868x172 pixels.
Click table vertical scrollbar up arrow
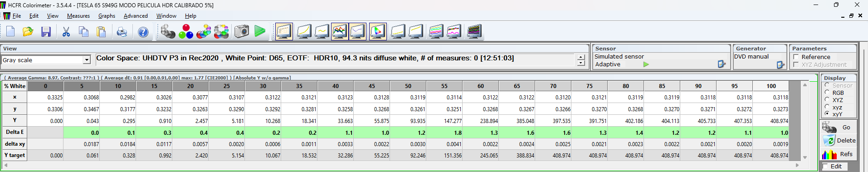coord(805,85)
